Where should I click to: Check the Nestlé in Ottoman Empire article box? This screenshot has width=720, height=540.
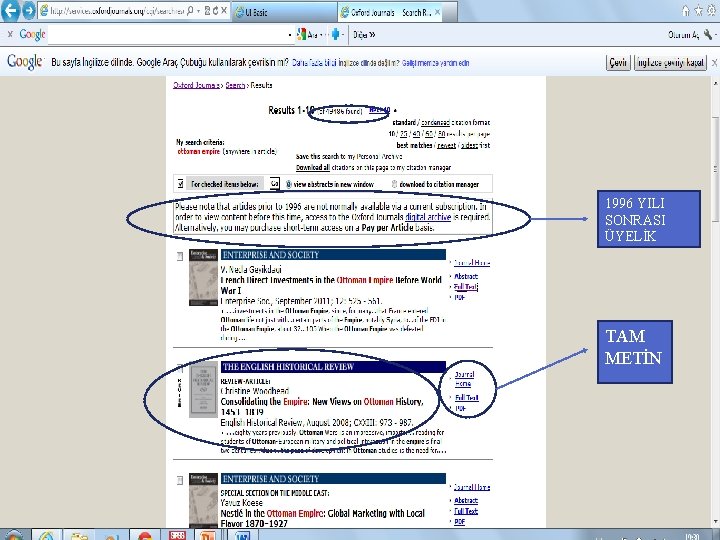coord(180,481)
